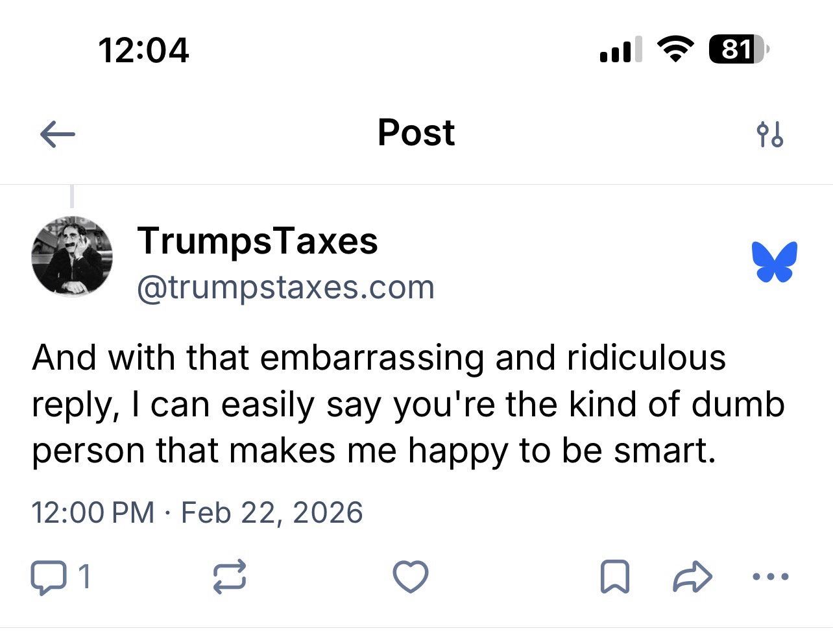Tap the 12:00 PM Feb 22 timestamp

(197, 512)
